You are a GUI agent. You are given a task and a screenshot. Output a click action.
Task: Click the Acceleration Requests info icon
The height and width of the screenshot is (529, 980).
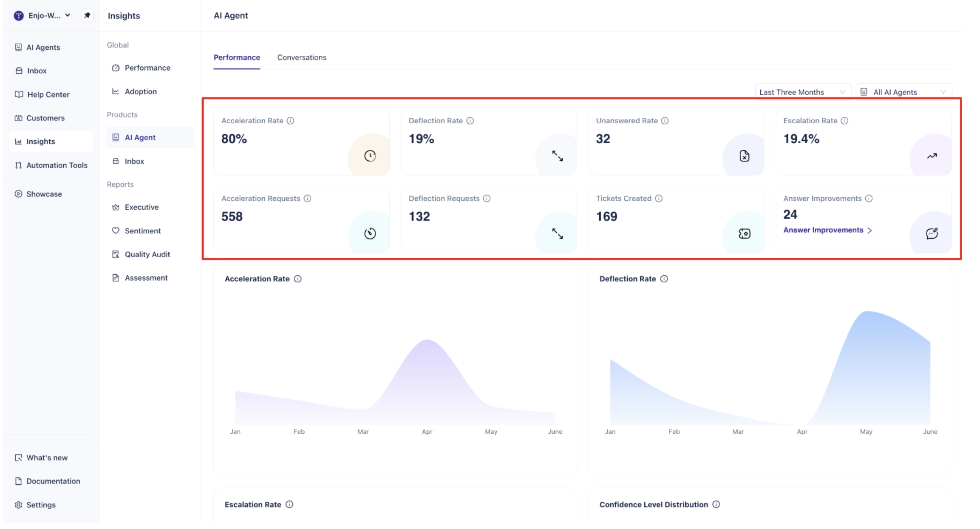(x=307, y=199)
